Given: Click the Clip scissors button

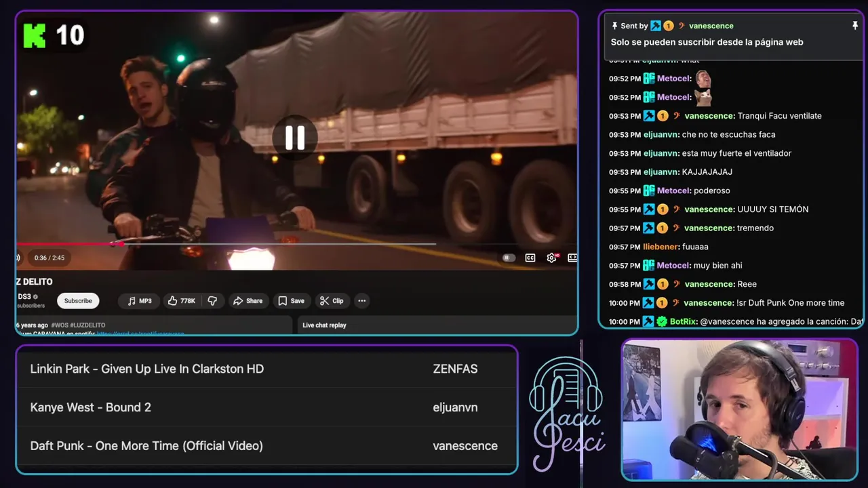Looking at the screenshot, I should tap(332, 301).
